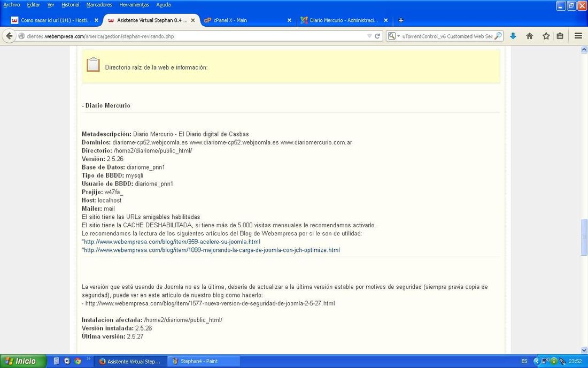Click the safely remove hardware tray icon
The width and height of the screenshot is (588, 368).
pyautogui.click(x=562, y=361)
